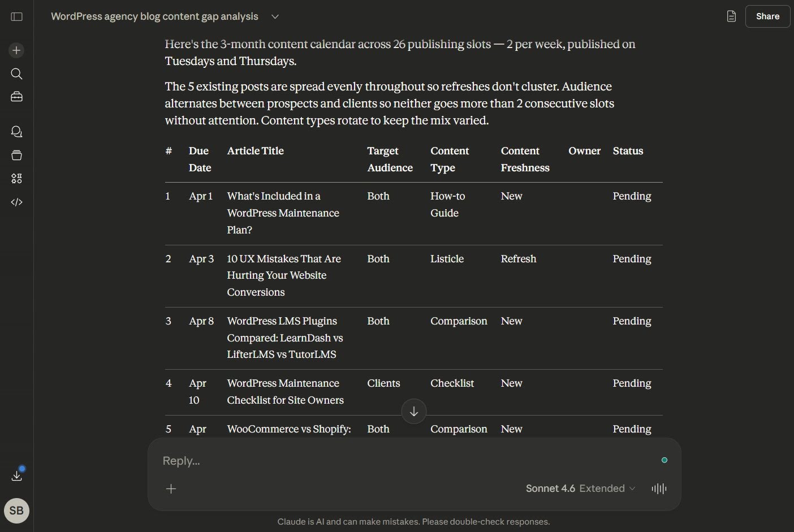
Task: Click Comparison type in LMS Plugins row
Action: tap(459, 321)
